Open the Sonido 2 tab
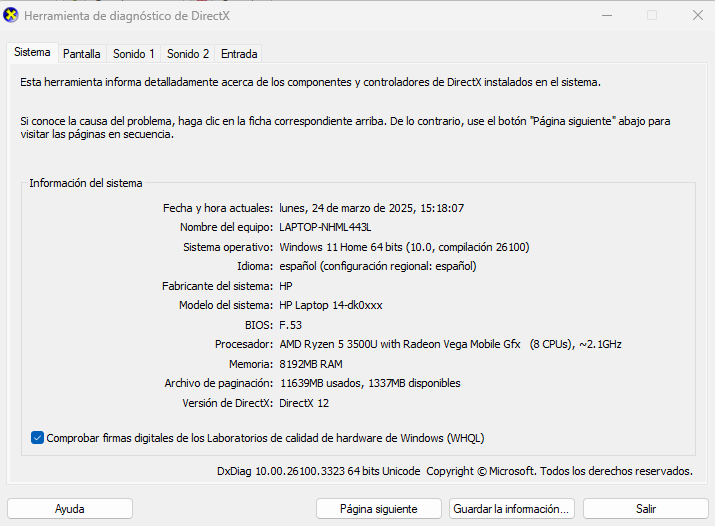Screen dimensions: 715x526 188,54
